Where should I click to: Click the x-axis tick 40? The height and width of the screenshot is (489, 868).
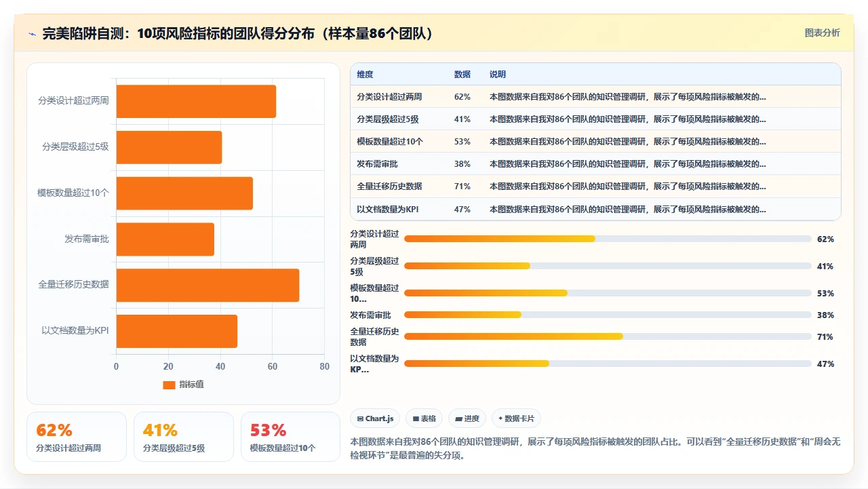[220, 366]
